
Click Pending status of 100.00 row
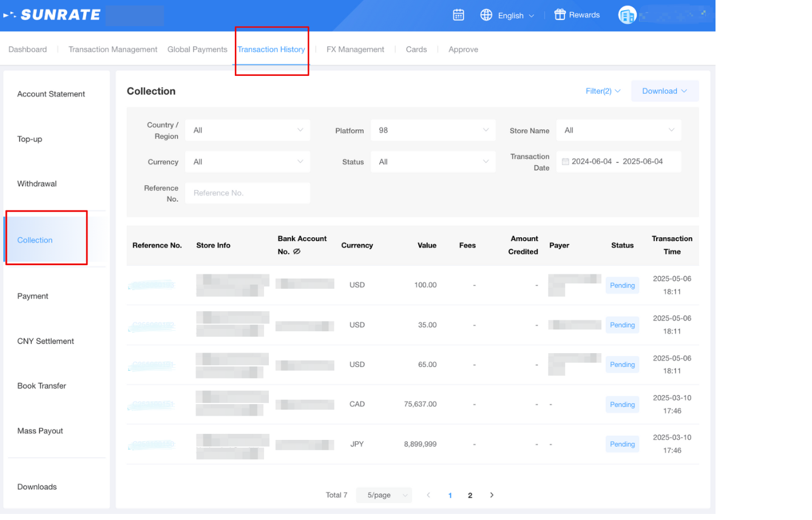622,285
